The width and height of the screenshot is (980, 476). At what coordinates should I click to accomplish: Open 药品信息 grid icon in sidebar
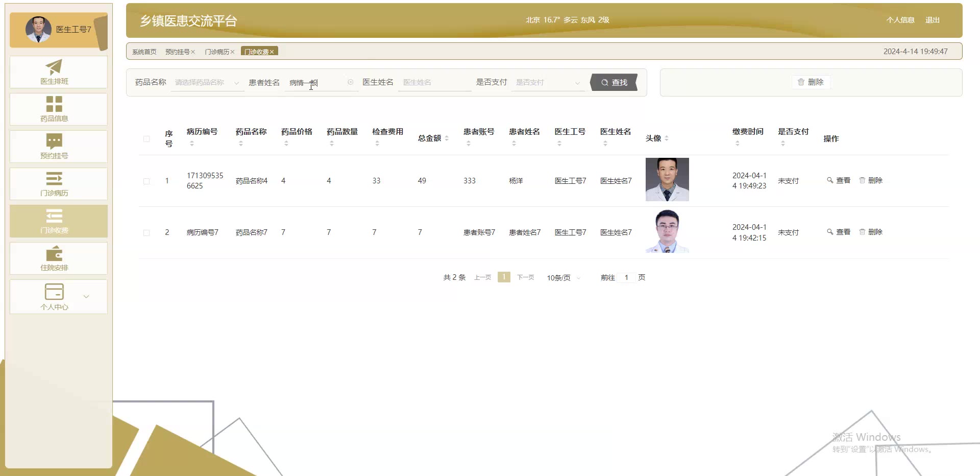pyautogui.click(x=54, y=104)
